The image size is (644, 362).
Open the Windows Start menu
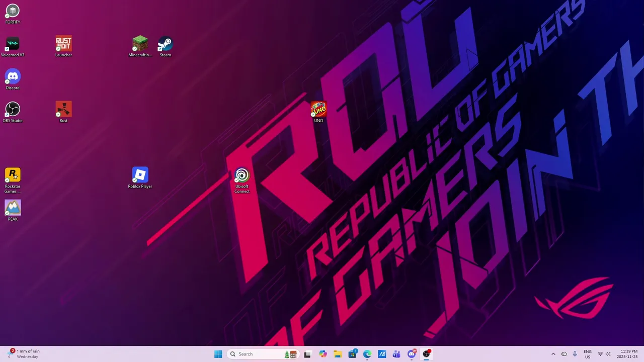pos(218,354)
